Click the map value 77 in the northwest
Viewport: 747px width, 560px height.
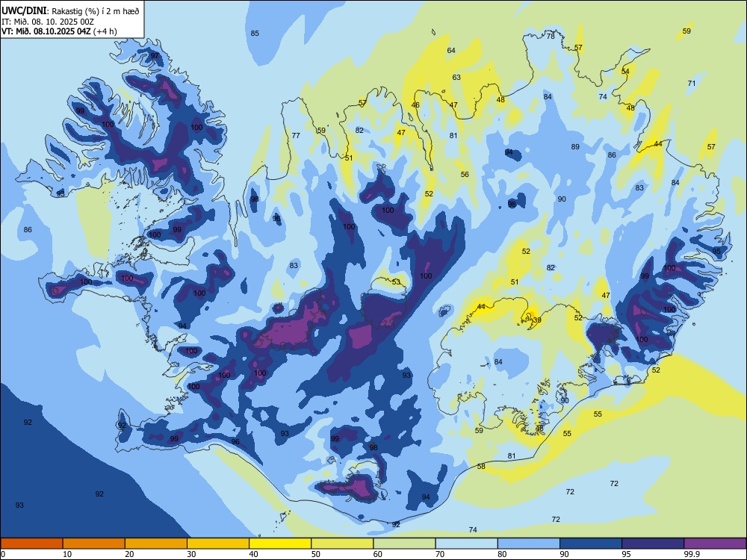(x=296, y=136)
